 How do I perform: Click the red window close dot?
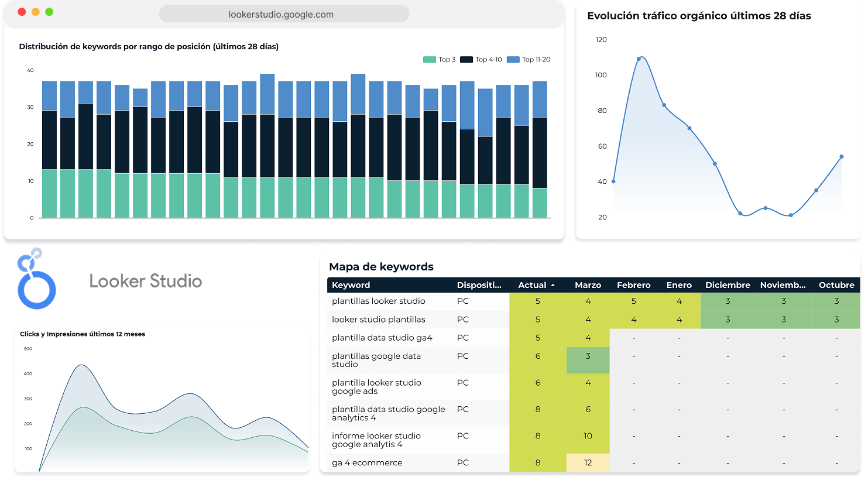(x=22, y=12)
